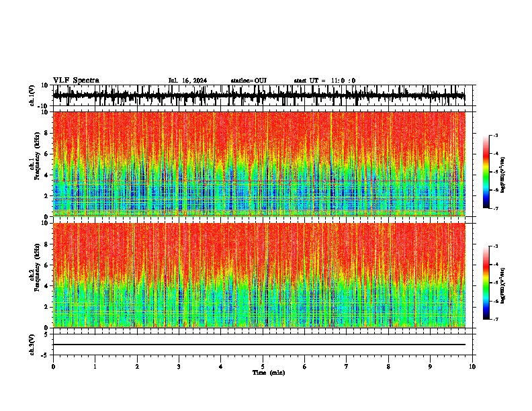Select the date text "Jul 16, 2024"
This screenshot has height=411, width=532.
tap(187, 81)
